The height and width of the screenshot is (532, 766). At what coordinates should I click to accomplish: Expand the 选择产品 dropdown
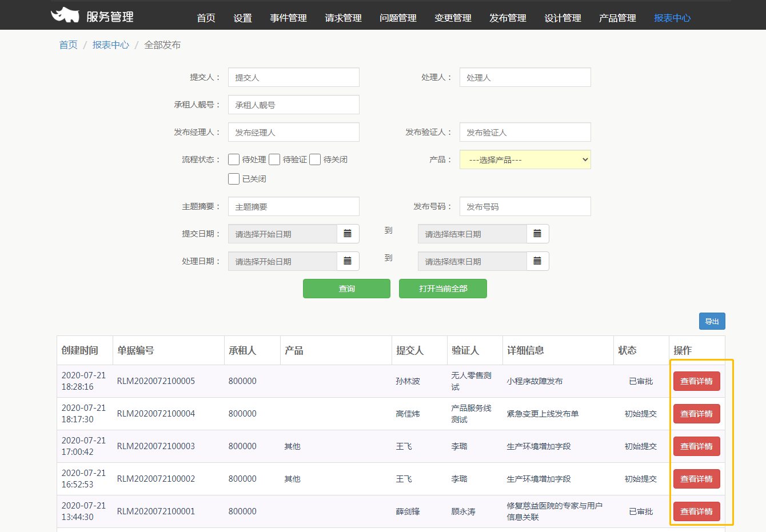pyautogui.click(x=525, y=159)
